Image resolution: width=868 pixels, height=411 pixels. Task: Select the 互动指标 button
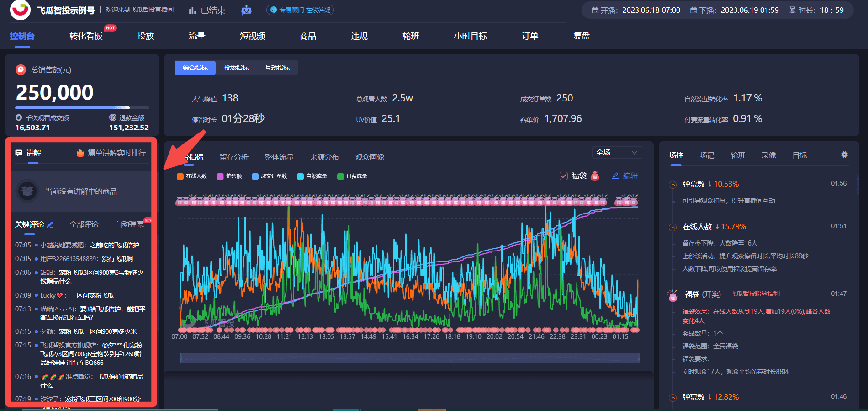pyautogui.click(x=277, y=68)
